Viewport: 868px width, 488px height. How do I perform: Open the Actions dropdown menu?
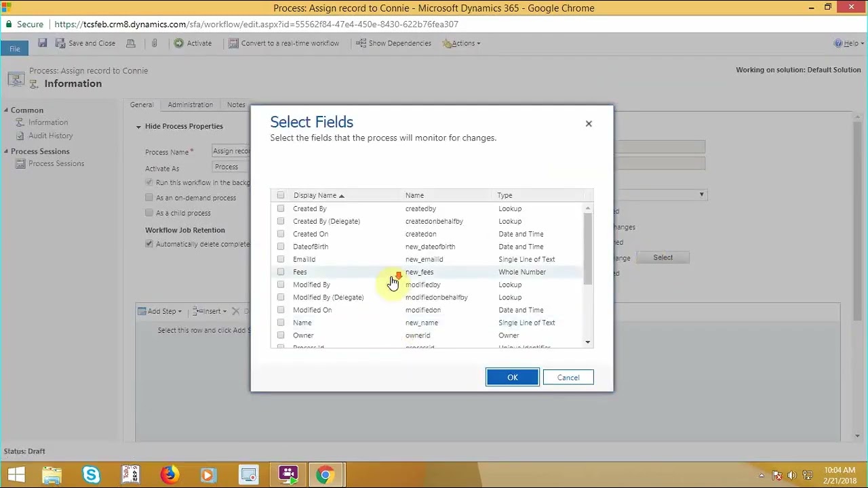point(462,43)
